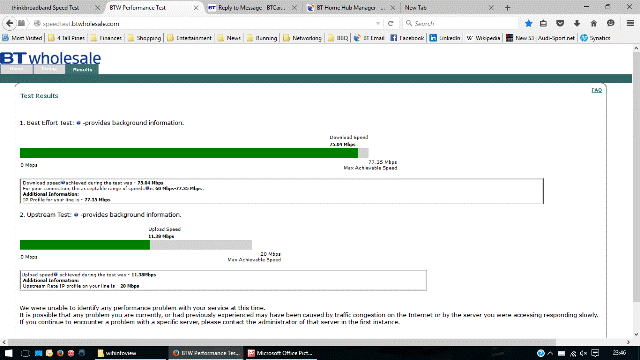Click the horizontal scrollbar at page bottom

(x=282, y=342)
